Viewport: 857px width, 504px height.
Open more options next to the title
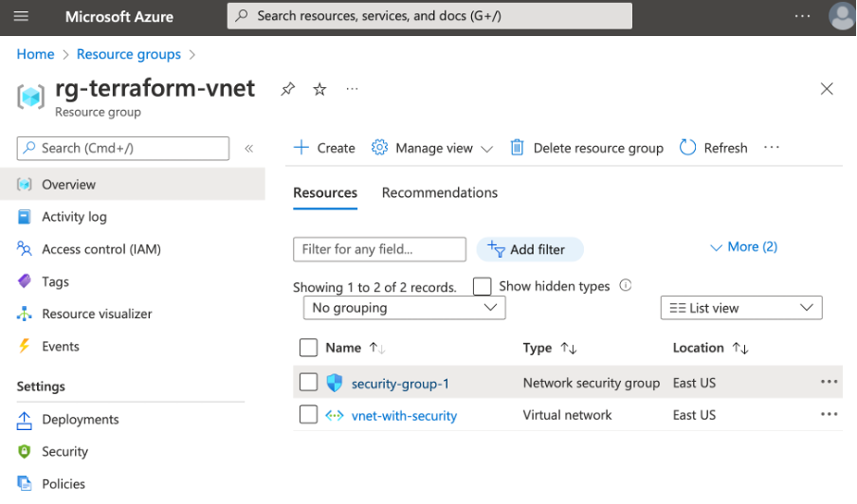(x=352, y=88)
